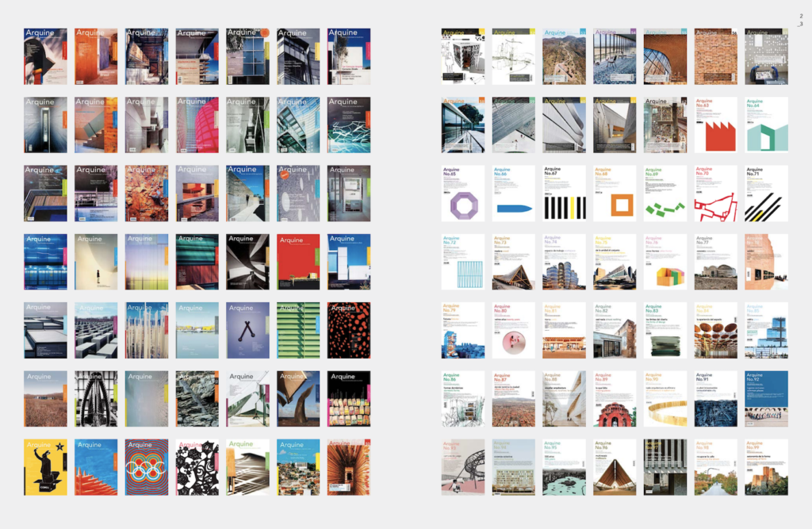Select the Arquine No.78 cover
This screenshot has width=812, height=529.
pos(767,262)
